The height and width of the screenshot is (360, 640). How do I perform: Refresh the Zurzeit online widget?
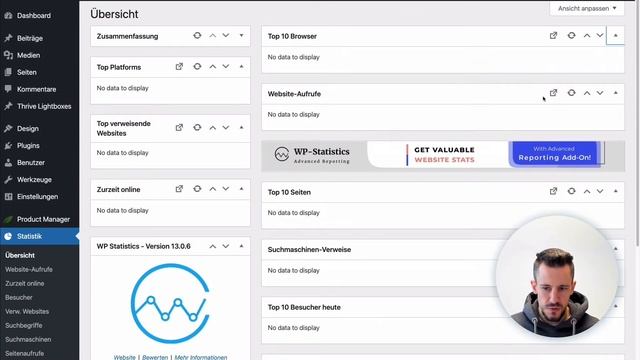pyautogui.click(x=197, y=189)
